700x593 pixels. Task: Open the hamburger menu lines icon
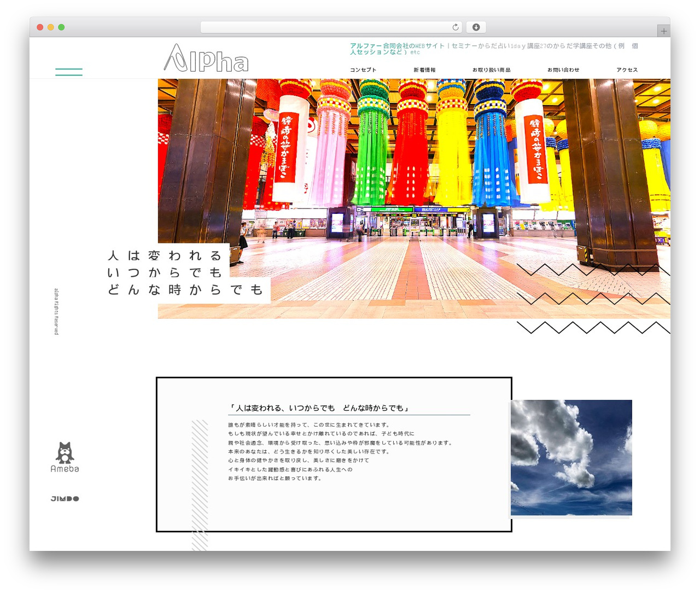pyautogui.click(x=69, y=72)
